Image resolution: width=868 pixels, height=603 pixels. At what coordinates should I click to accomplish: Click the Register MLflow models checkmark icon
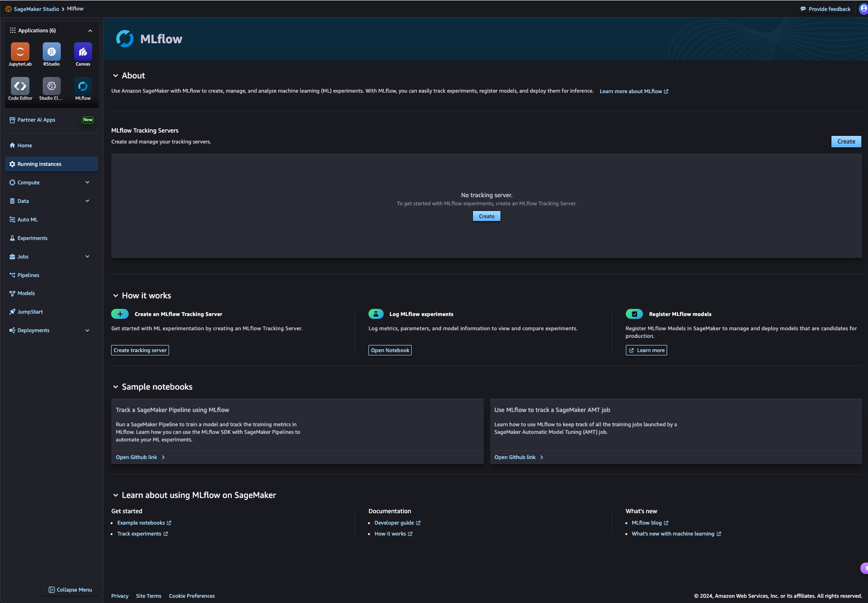(634, 314)
